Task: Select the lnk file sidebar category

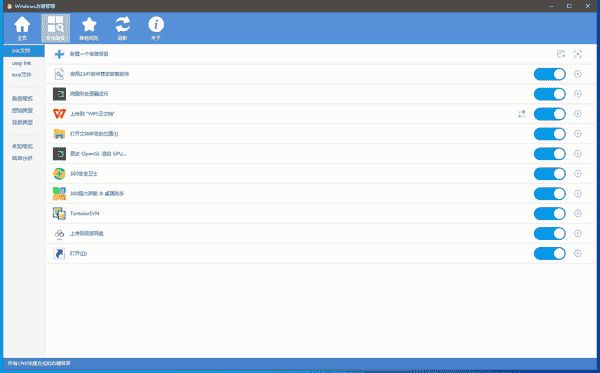Action: (24, 51)
